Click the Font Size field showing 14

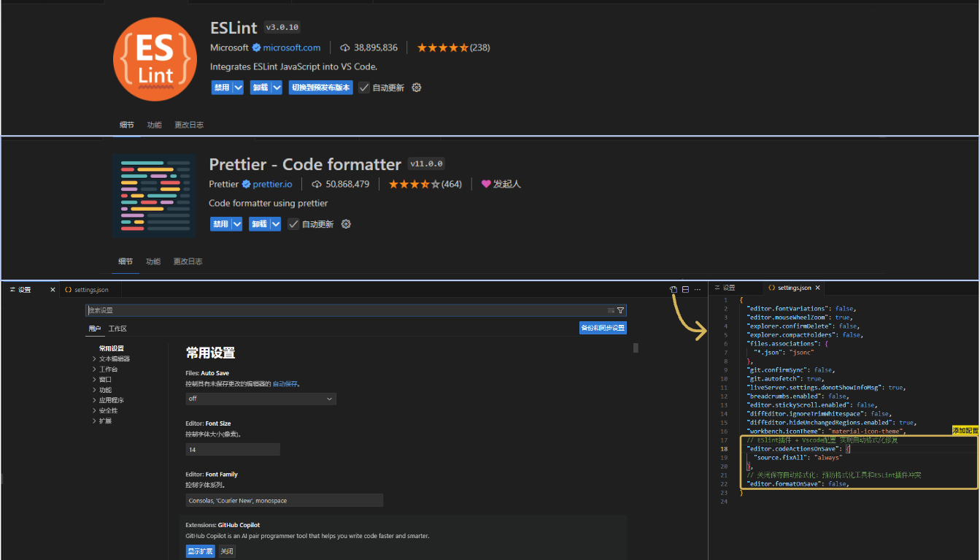click(233, 450)
